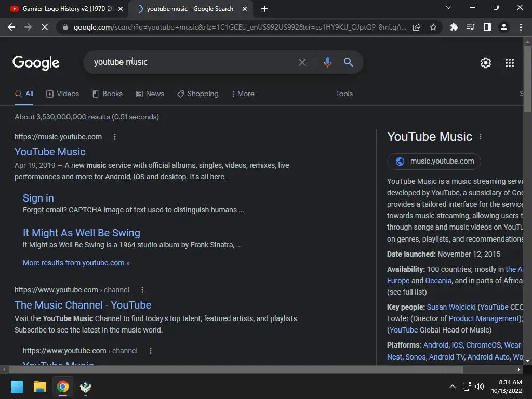Open the YouTube Music result link
This screenshot has width=532, height=399.
pos(50,152)
